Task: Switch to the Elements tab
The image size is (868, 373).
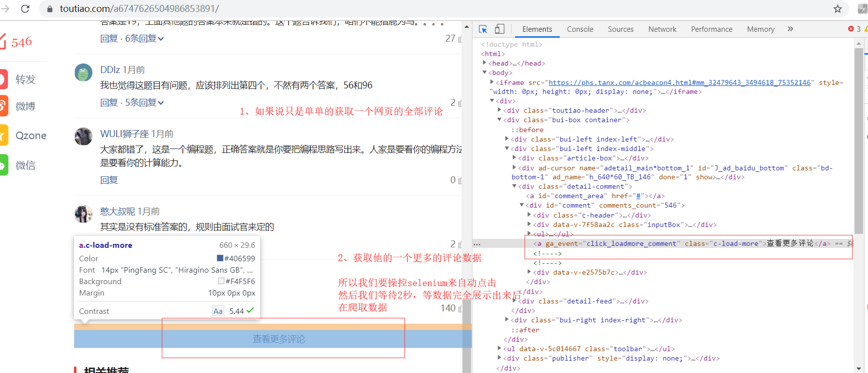Action: [537, 29]
